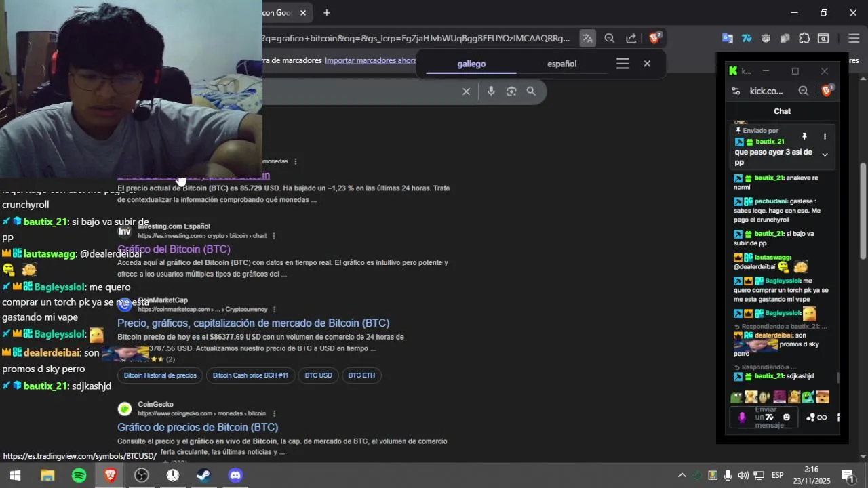Open more options for Investing.com result
Screen dimensions: 868x488
click(x=274, y=236)
